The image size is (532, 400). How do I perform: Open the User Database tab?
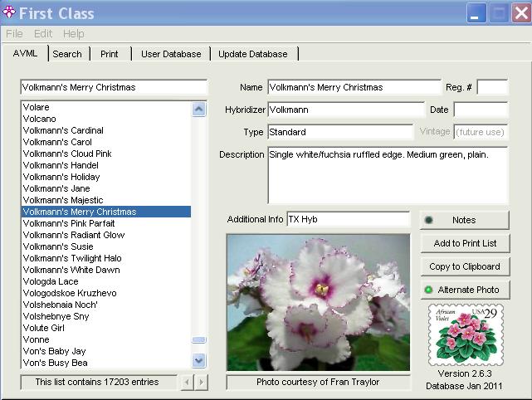(x=171, y=54)
